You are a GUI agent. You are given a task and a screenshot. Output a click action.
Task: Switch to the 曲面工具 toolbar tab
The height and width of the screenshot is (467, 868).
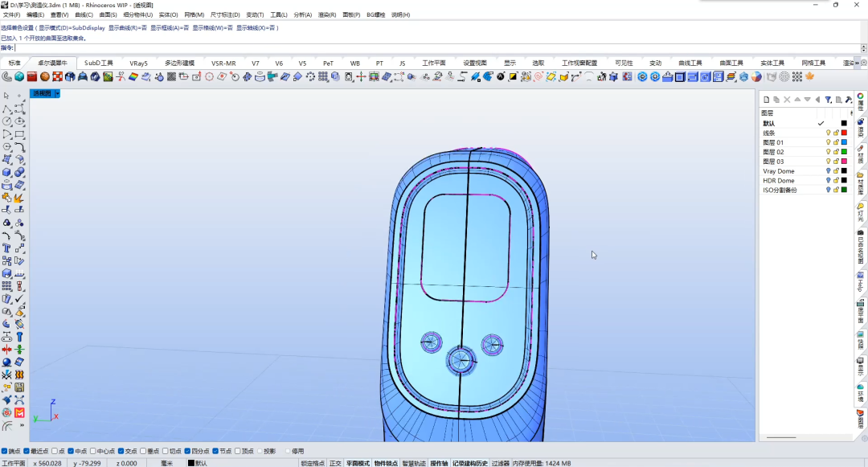tap(731, 63)
